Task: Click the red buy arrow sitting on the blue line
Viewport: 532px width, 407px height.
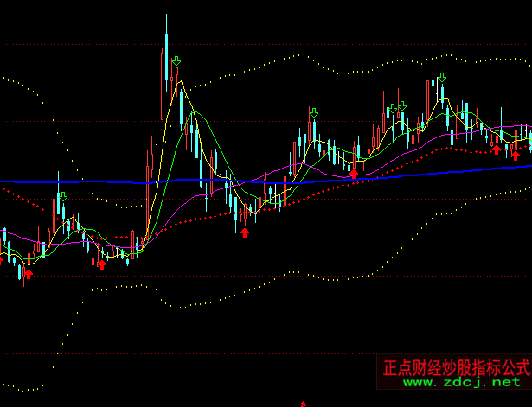Action: (353, 175)
